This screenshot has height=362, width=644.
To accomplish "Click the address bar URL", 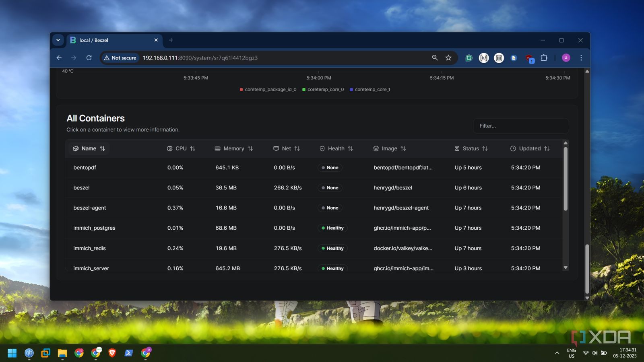I will 200,58.
